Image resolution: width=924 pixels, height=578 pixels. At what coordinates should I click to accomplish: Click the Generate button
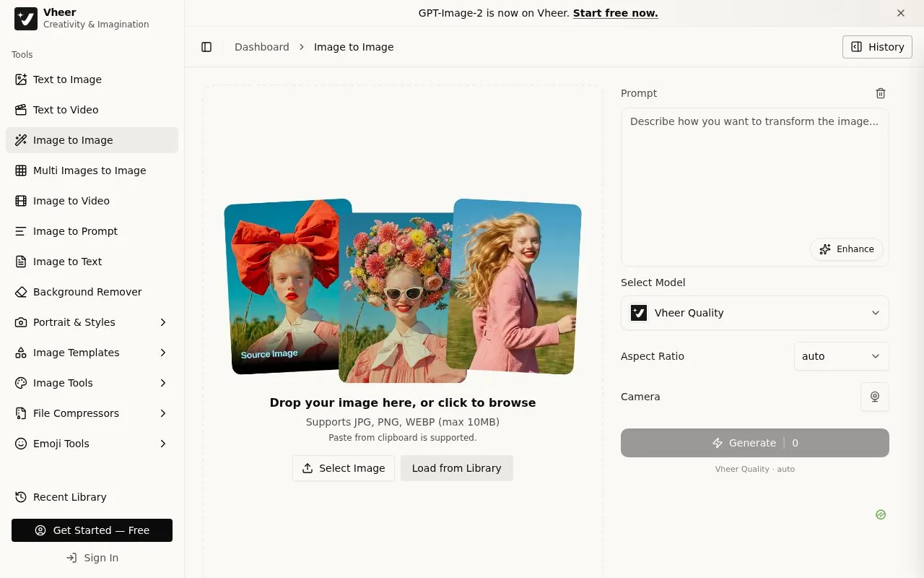coord(755,443)
